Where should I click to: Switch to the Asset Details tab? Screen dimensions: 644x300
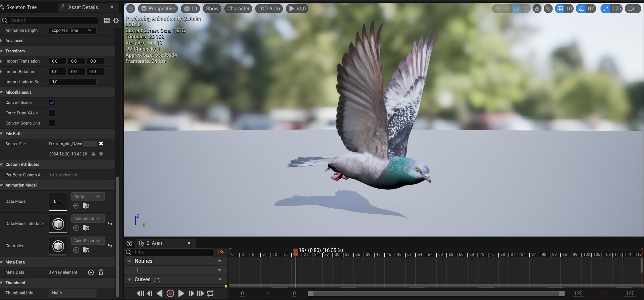pyautogui.click(x=83, y=7)
